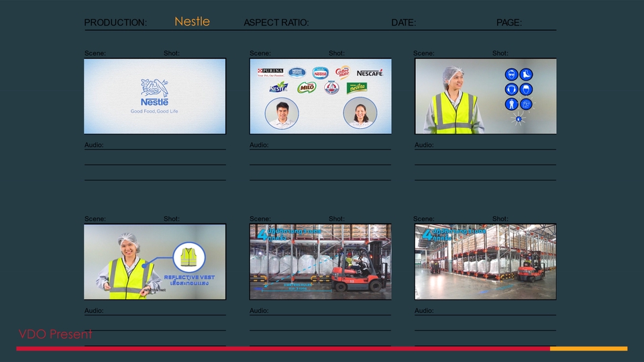Click the face shield PPE icon
Viewport: 644px width, 362px height.
click(x=526, y=104)
